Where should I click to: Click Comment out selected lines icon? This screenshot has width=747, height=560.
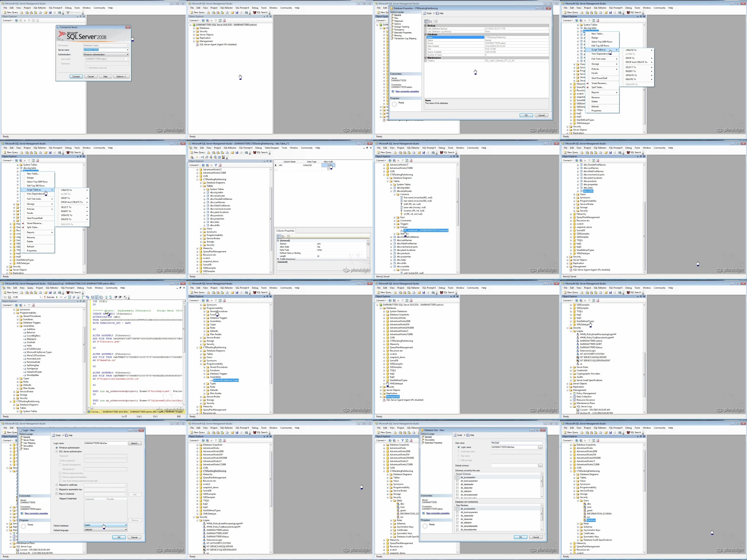point(106,297)
